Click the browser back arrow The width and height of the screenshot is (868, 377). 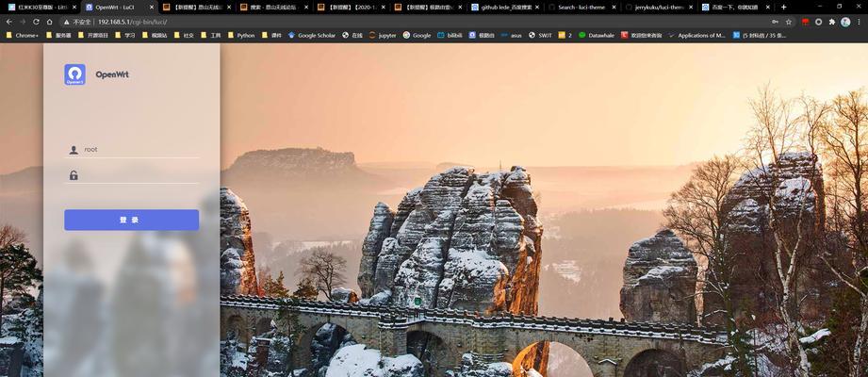pyautogui.click(x=8, y=22)
